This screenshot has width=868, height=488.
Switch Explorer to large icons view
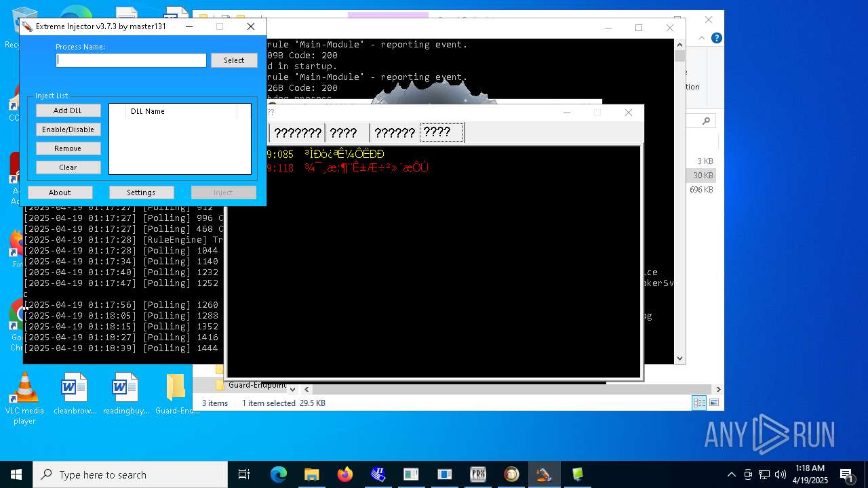tap(713, 403)
